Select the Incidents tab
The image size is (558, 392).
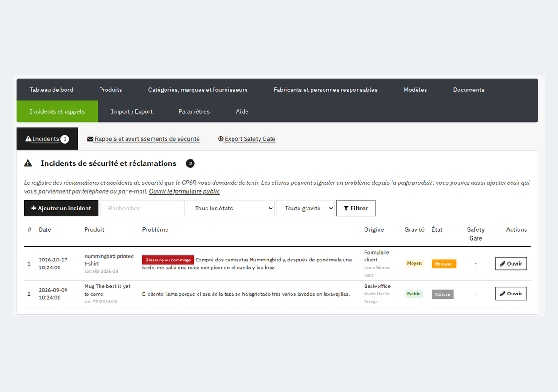[x=47, y=139]
